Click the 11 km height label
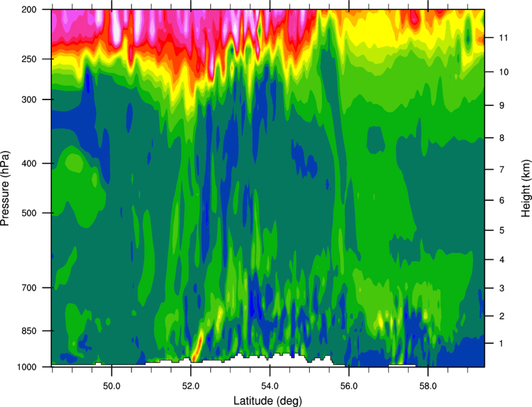The width and height of the screenshot is (532, 407). (504, 38)
